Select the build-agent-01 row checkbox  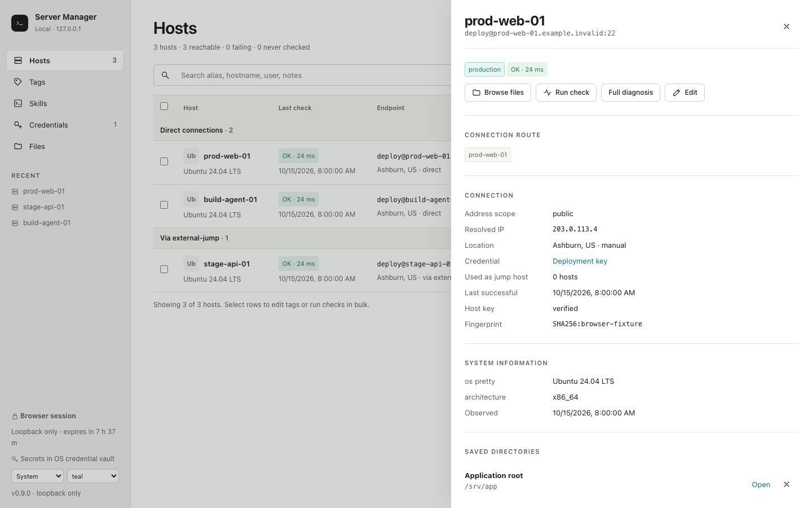164,205
